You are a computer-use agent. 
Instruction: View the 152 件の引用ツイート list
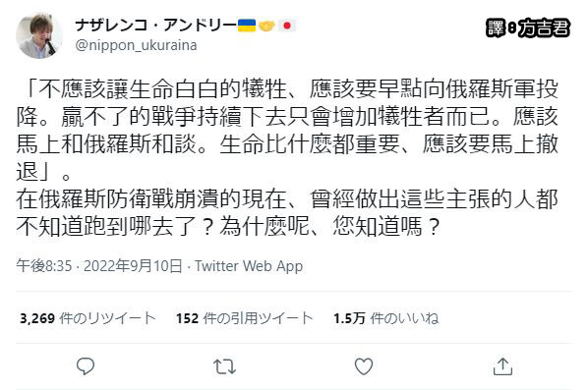click(x=245, y=318)
